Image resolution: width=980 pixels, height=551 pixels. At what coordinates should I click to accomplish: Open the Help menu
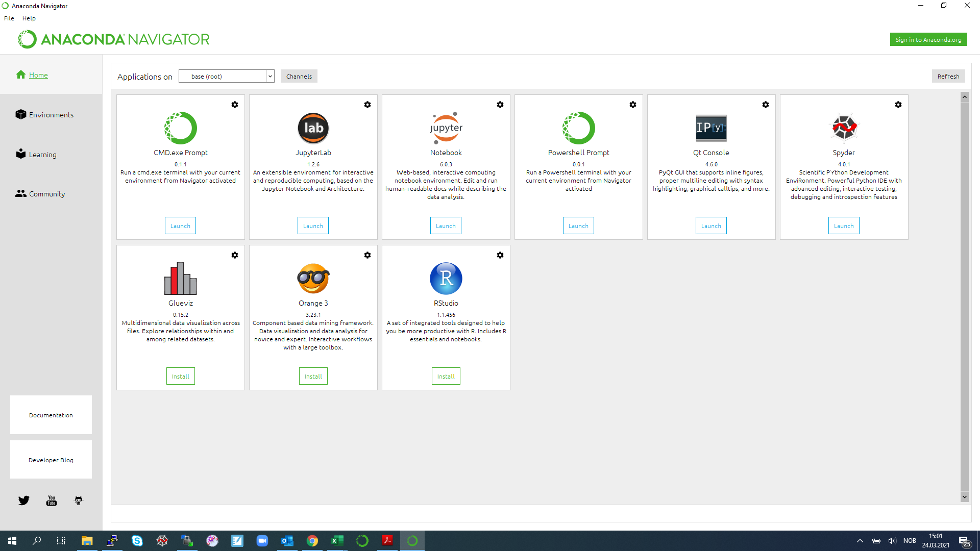[29, 18]
